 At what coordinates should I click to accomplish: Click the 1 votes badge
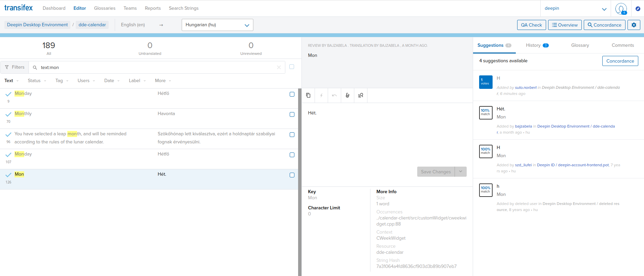click(x=486, y=82)
